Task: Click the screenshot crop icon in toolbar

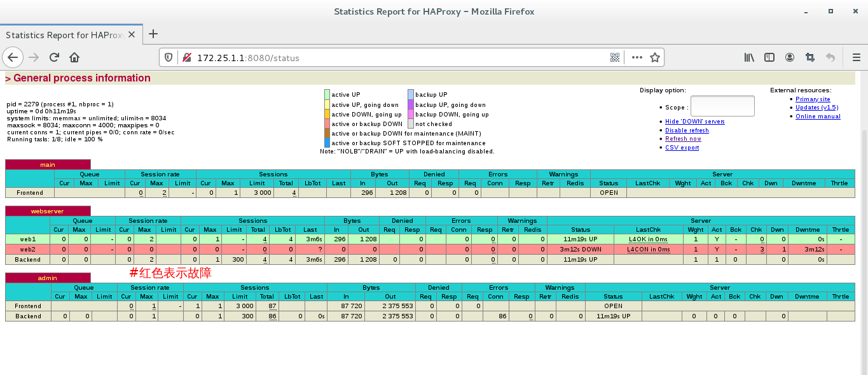Action: click(x=810, y=57)
